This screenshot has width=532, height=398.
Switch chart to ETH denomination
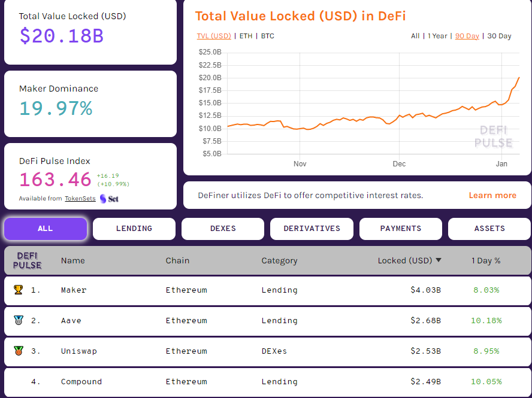pyautogui.click(x=246, y=36)
